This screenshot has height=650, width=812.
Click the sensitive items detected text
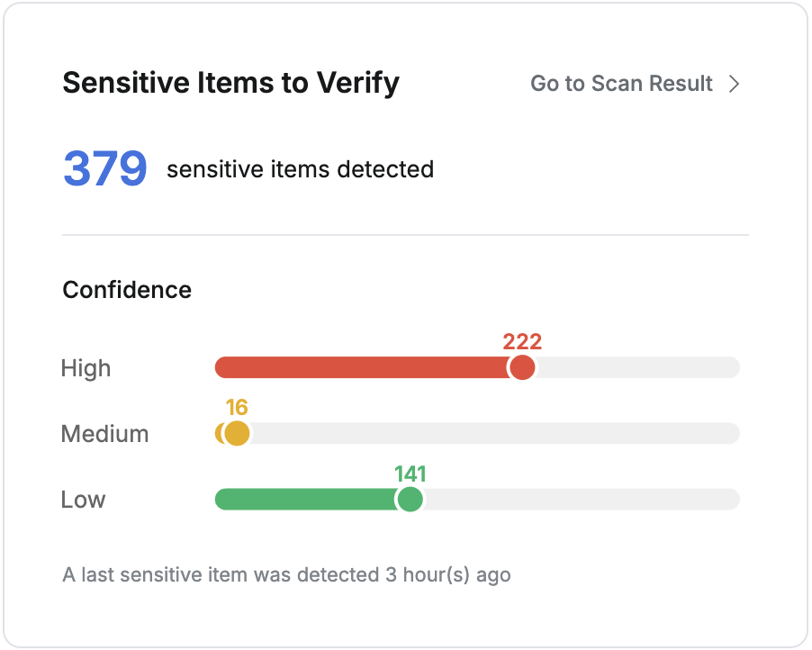tap(300, 169)
